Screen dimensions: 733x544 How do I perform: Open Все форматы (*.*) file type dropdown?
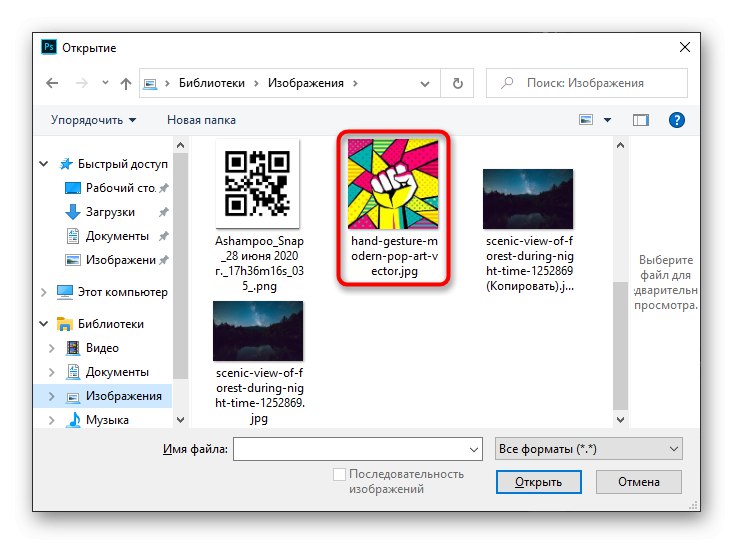point(589,449)
